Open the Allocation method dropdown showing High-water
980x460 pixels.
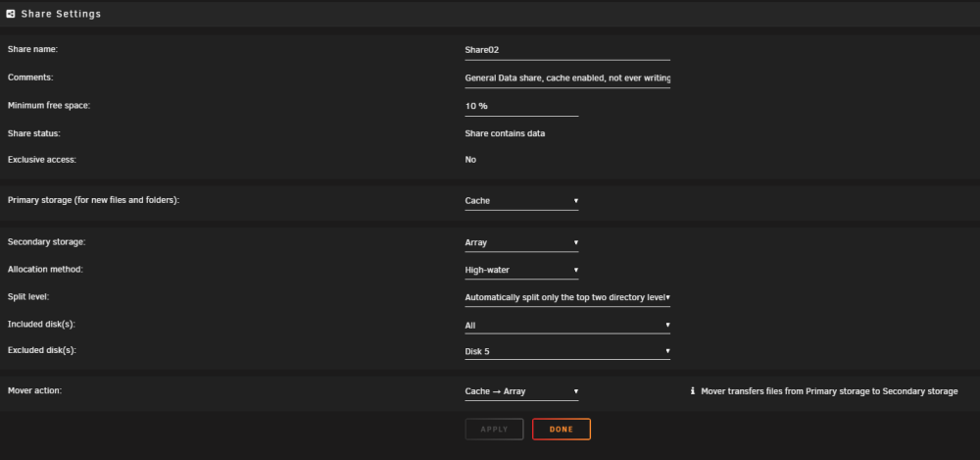pos(521,271)
